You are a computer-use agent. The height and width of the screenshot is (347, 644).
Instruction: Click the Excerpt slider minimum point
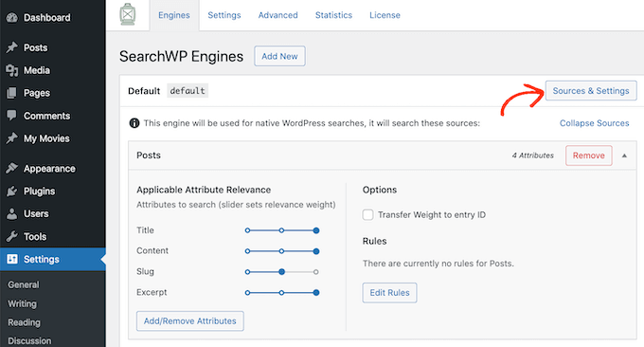click(x=247, y=293)
